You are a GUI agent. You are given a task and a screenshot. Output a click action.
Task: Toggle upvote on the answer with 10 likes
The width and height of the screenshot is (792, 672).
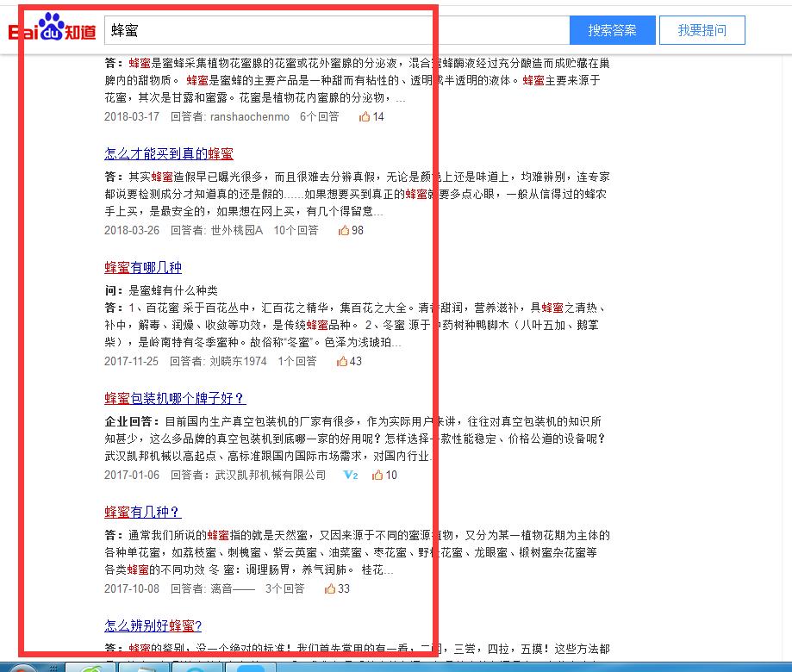(x=379, y=475)
